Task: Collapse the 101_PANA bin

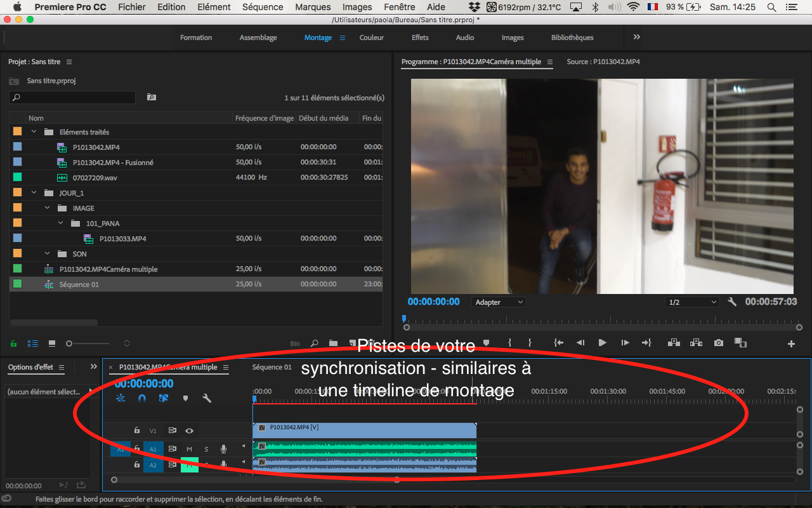Action: [x=61, y=224]
